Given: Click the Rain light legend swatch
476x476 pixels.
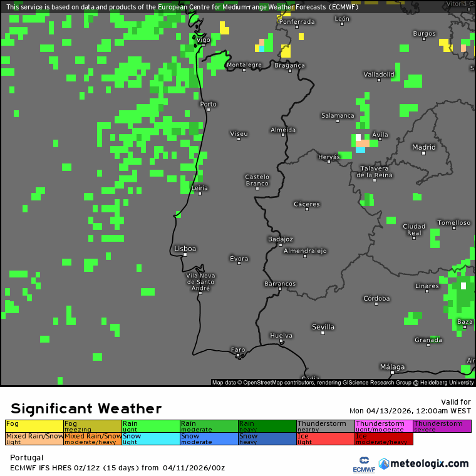Looking at the screenshot, I should coord(151,427).
